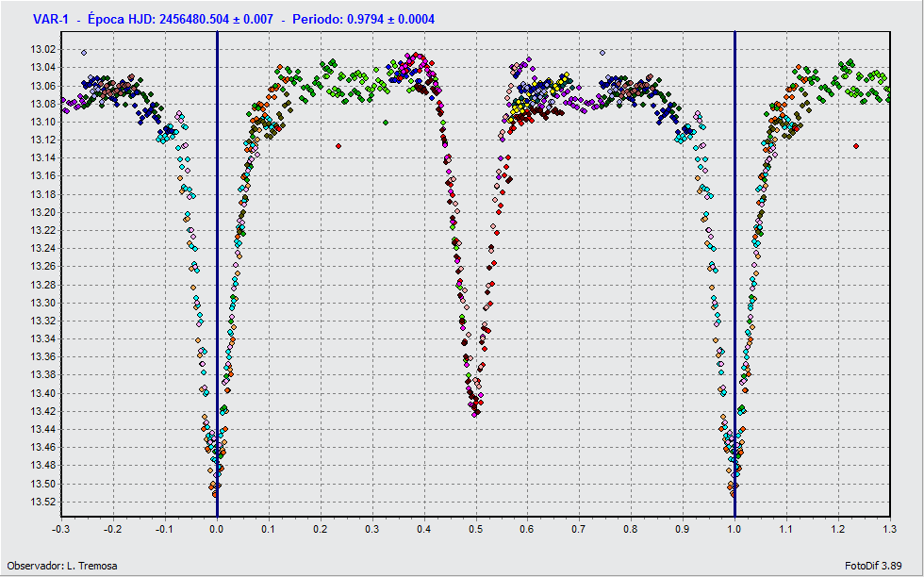Click the Periodo 0.9794 ± 0.0004 text

(x=364, y=19)
